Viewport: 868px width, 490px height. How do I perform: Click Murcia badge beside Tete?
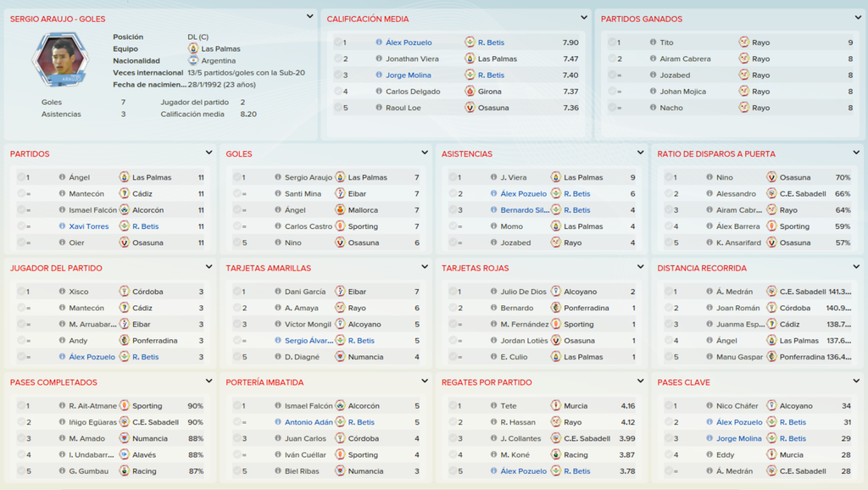click(x=556, y=406)
